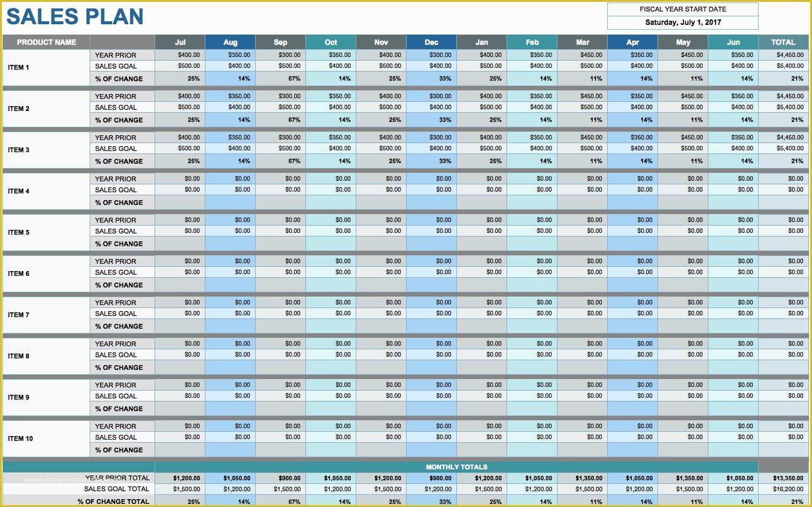The image size is (812, 507).
Task: Select the TOTAL column header
Action: [x=784, y=42]
